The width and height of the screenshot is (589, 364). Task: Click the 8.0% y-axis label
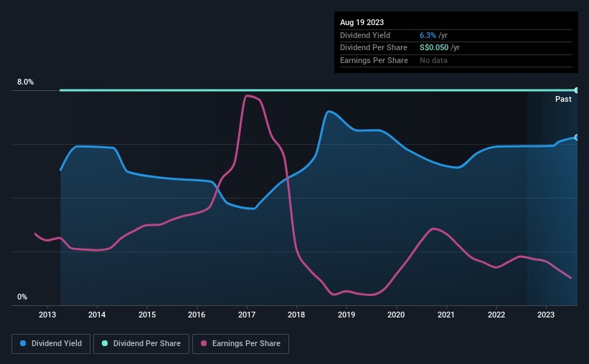pos(25,82)
